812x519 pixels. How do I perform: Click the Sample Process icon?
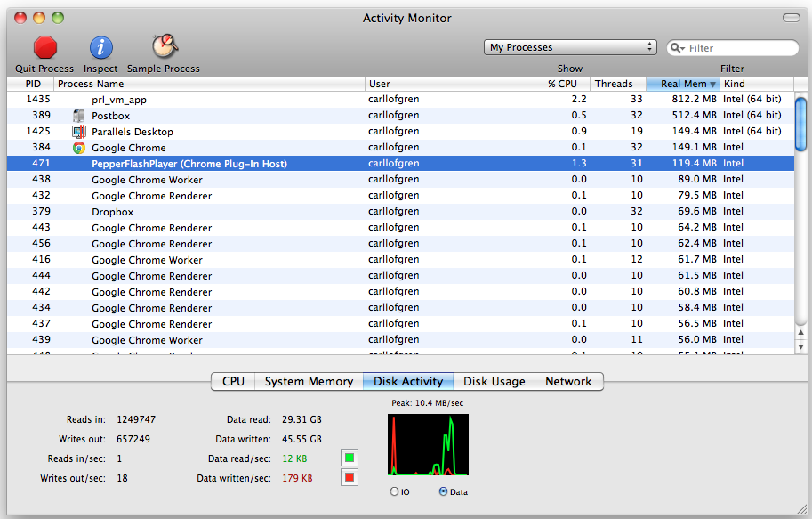point(165,46)
